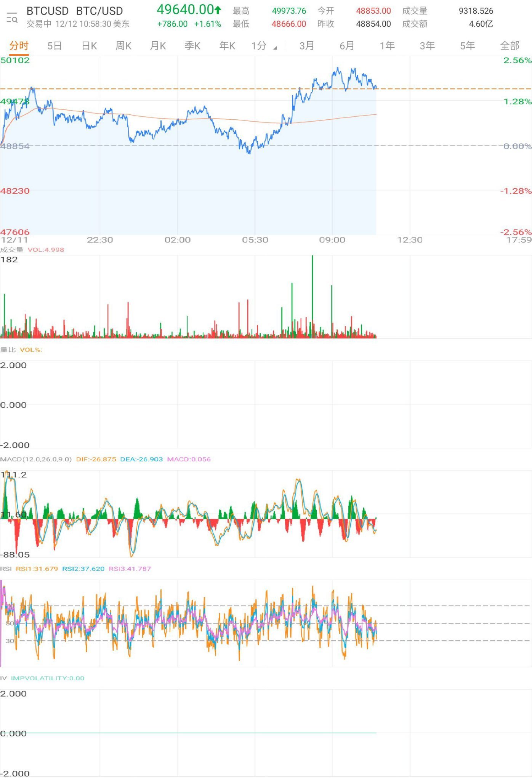532x781 pixels.
Task: Expand the 1分 minute interval dropdown
Action: [264, 46]
